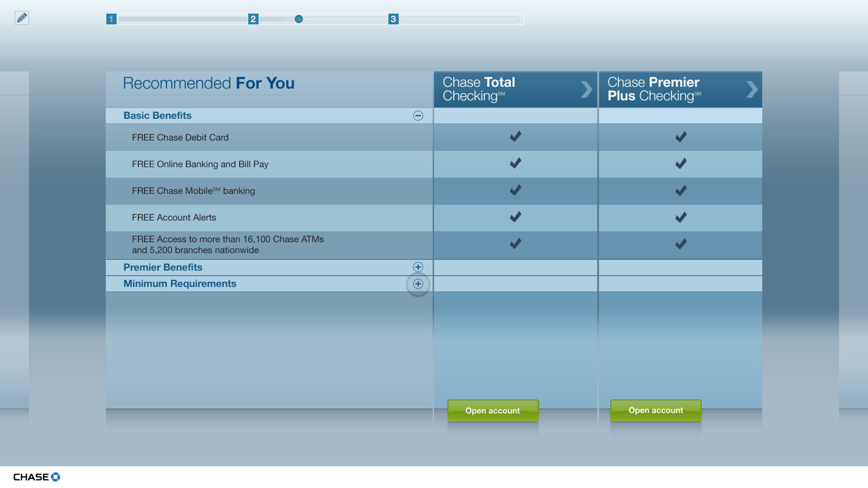Click 'FREE Chase Mobile banking' text
Screen dimensions: 868x488
click(x=193, y=191)
